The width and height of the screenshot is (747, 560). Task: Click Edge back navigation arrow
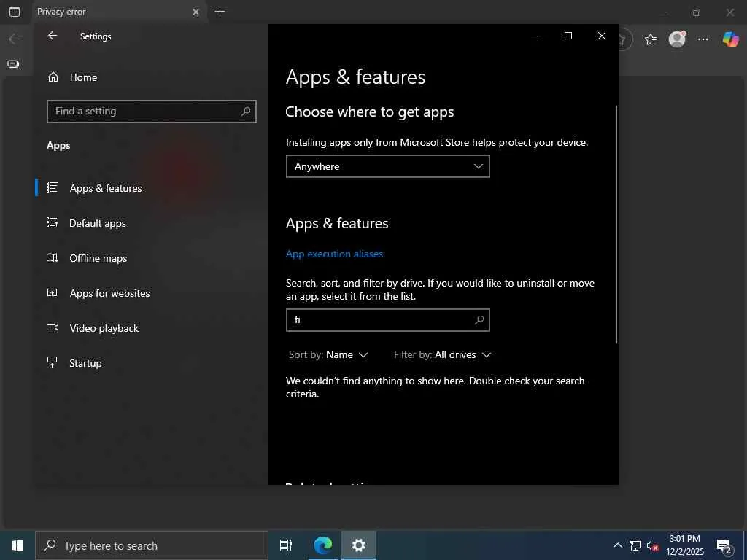point(15,39)
